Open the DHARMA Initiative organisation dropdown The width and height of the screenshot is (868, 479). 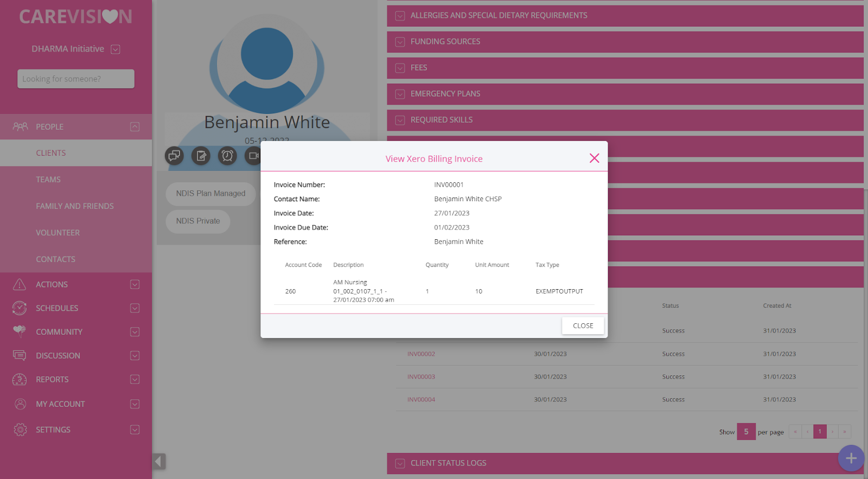(116, 49)
